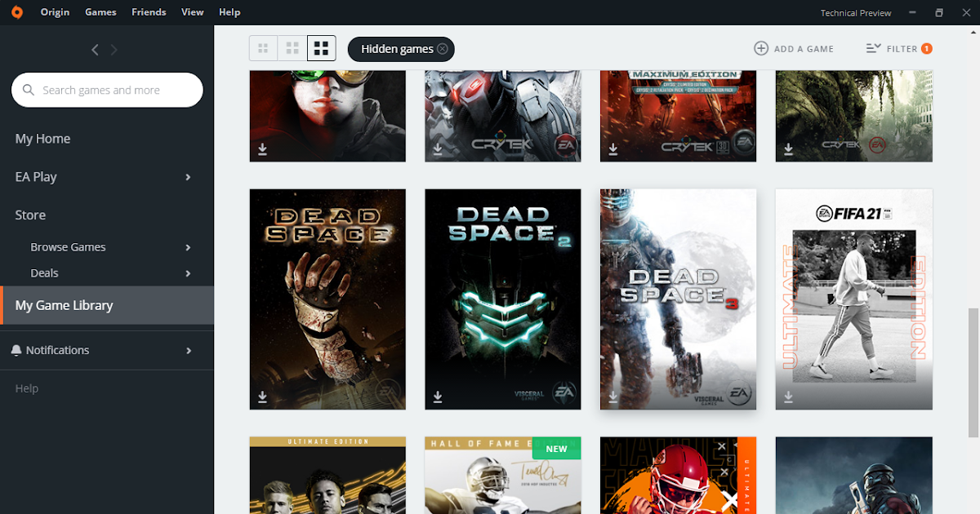
Task: Open the View menu
Action: pyautogui.click(x=193, y=12)
